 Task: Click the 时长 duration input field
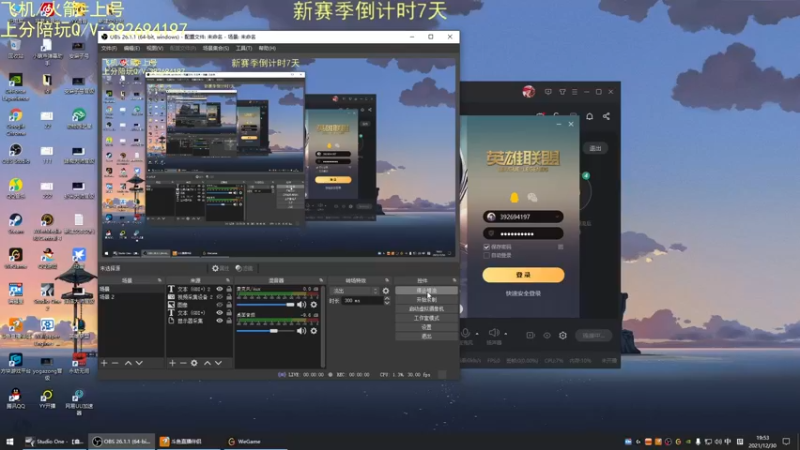point(362,301)
